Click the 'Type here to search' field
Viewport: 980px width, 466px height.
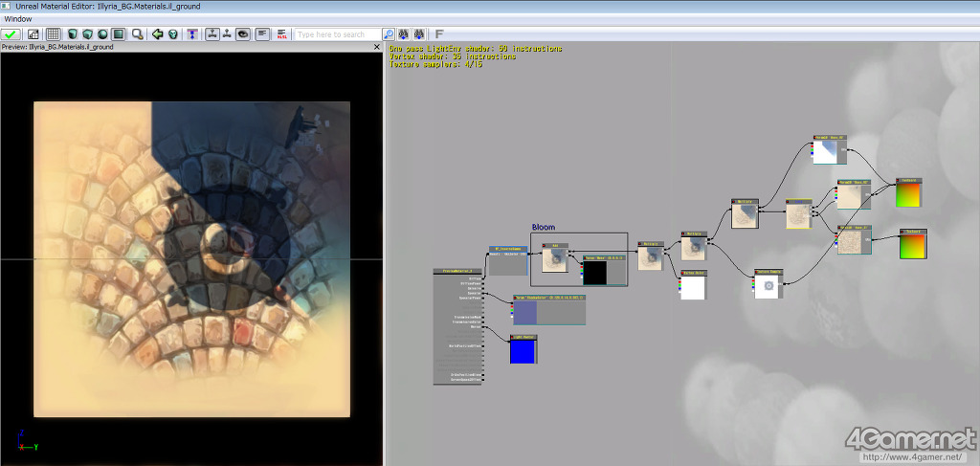click(x=337, y=34)
